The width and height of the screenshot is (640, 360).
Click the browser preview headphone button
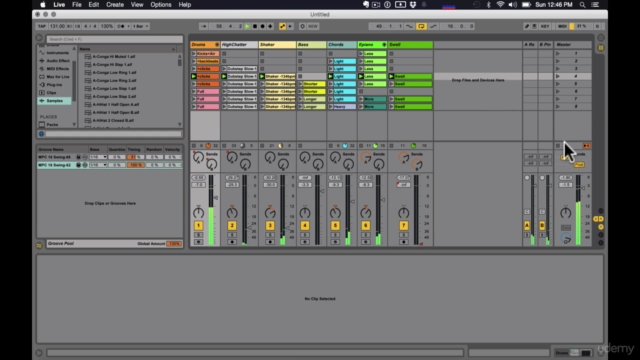(x=41, y=134)
